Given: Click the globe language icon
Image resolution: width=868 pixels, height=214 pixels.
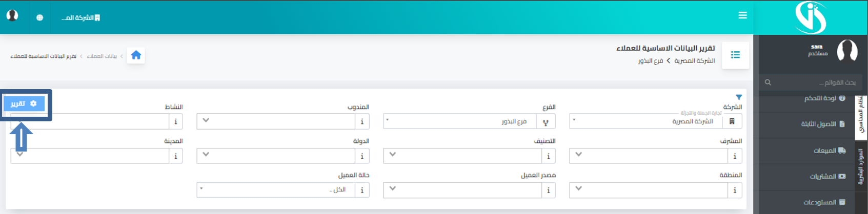Looking at the screenshot, I should [40, 17].
